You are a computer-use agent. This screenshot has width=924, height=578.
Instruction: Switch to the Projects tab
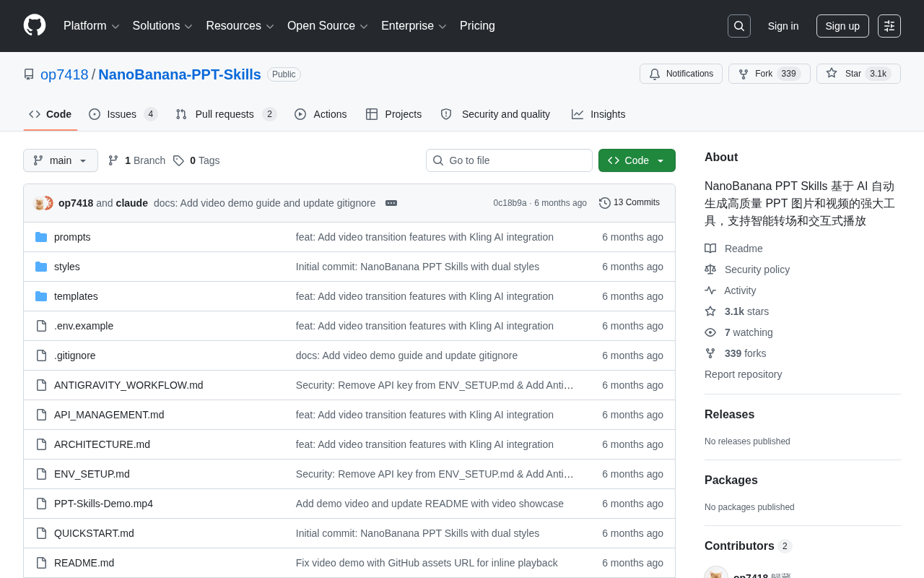tap(393, 114)
